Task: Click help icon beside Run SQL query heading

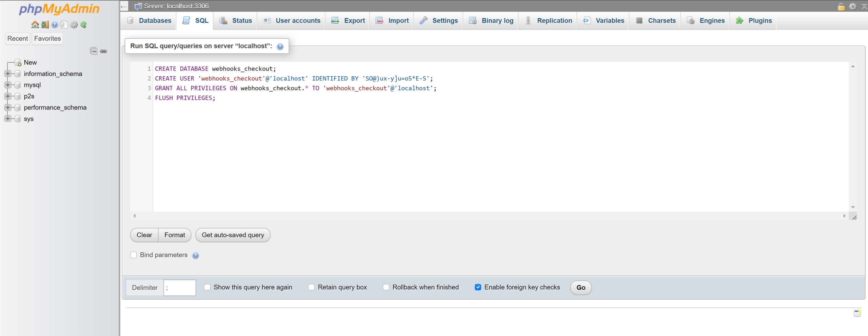Action: tap(280, 46)
